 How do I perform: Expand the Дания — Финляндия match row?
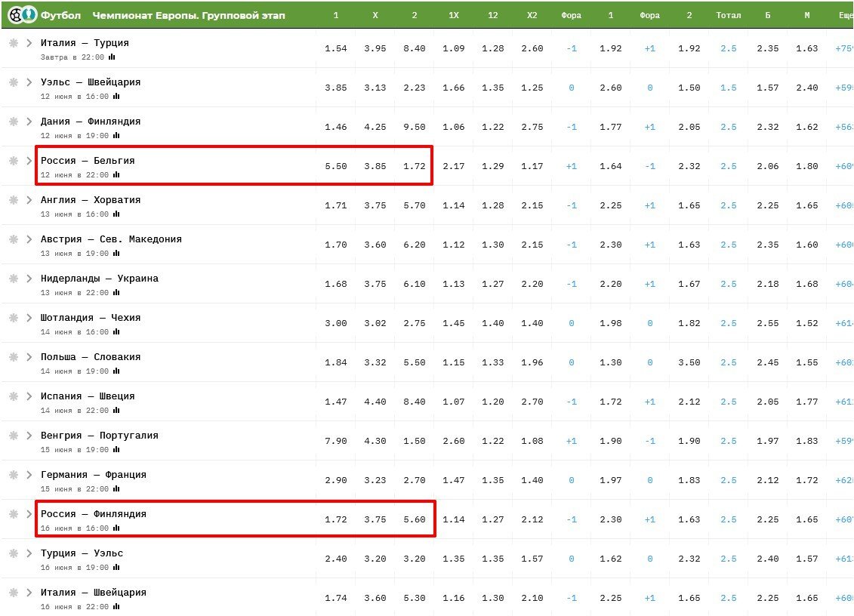pos(29,122)
